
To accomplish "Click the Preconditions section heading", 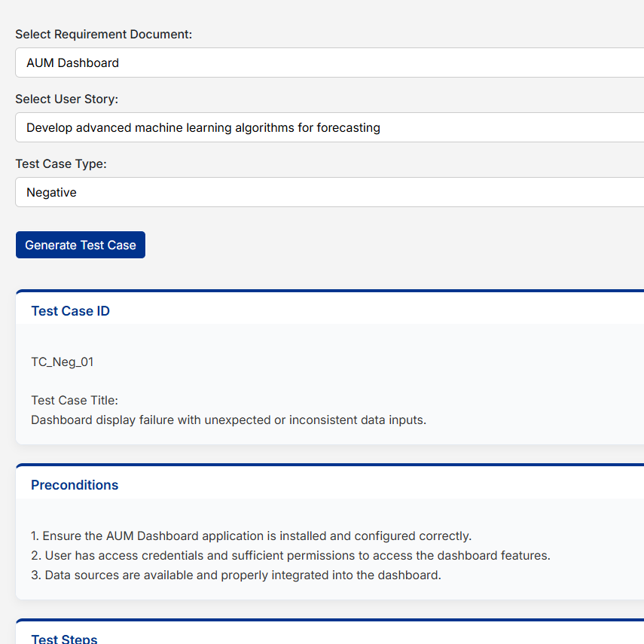I will [75, 485].
